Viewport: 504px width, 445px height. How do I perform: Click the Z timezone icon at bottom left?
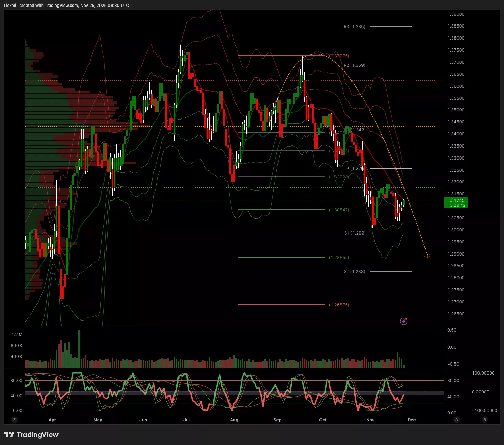(14, 420)
